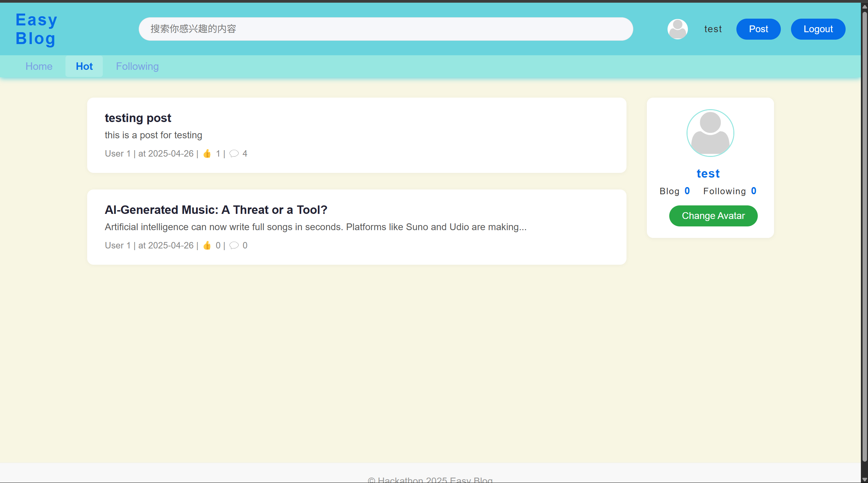Focus the search input field
Screen dimensions: 868x483
pyautogui.click(x=385, y=29)
